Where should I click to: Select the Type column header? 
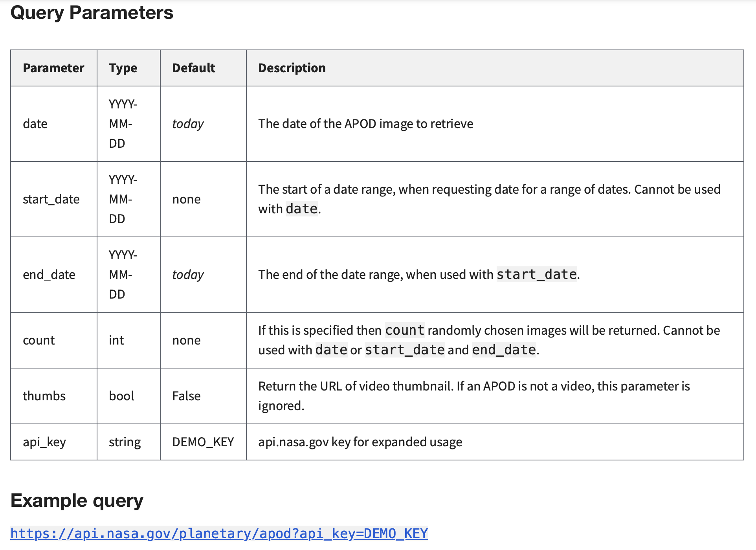128,68
